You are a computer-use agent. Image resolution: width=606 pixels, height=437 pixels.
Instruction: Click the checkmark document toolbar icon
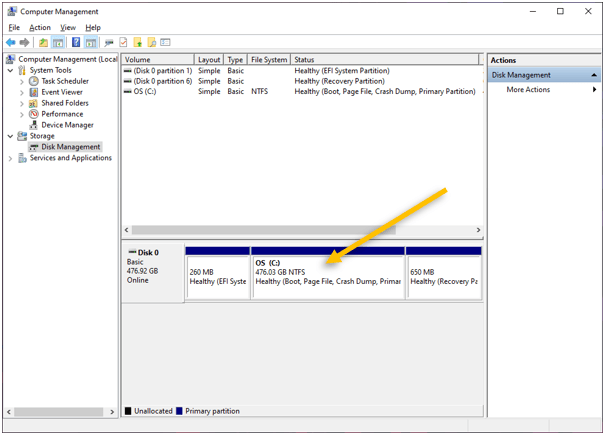(x=123, y=43)
